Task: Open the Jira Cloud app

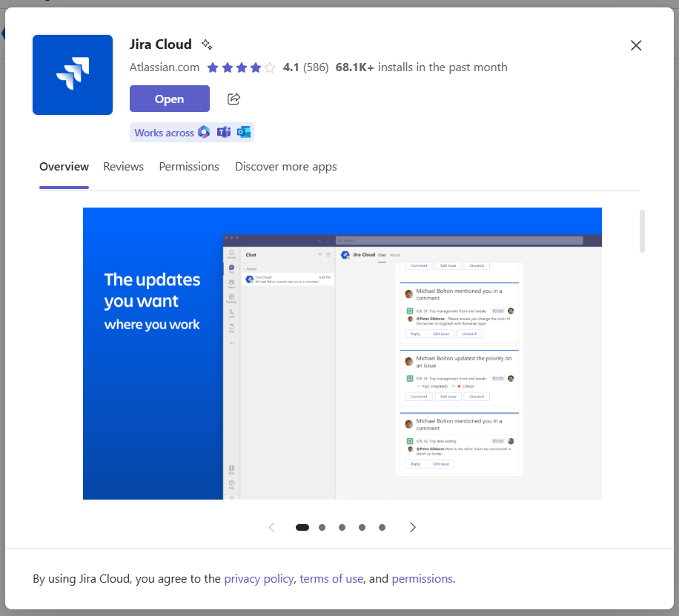Action: (169, 99)
